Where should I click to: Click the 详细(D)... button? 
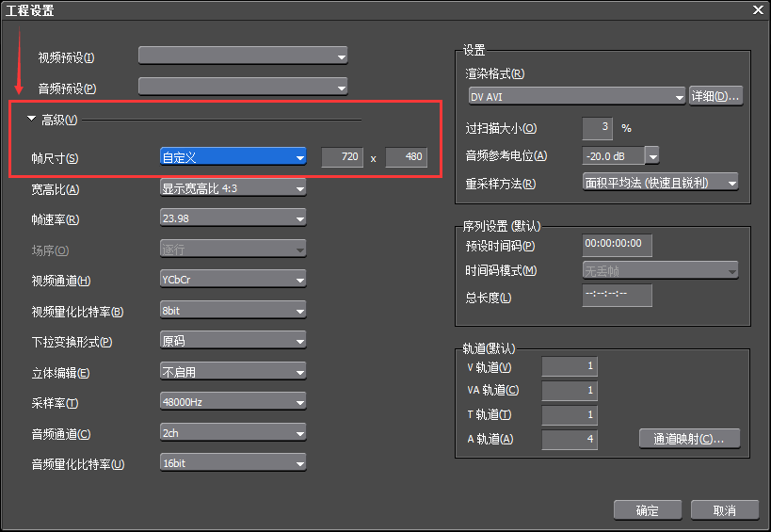click(x=716, y=96)
